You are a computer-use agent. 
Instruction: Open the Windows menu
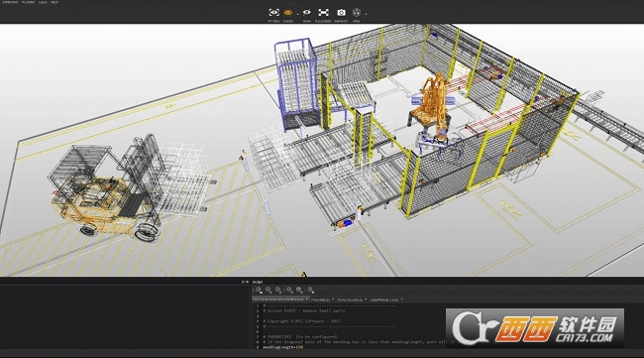(10, 2)
